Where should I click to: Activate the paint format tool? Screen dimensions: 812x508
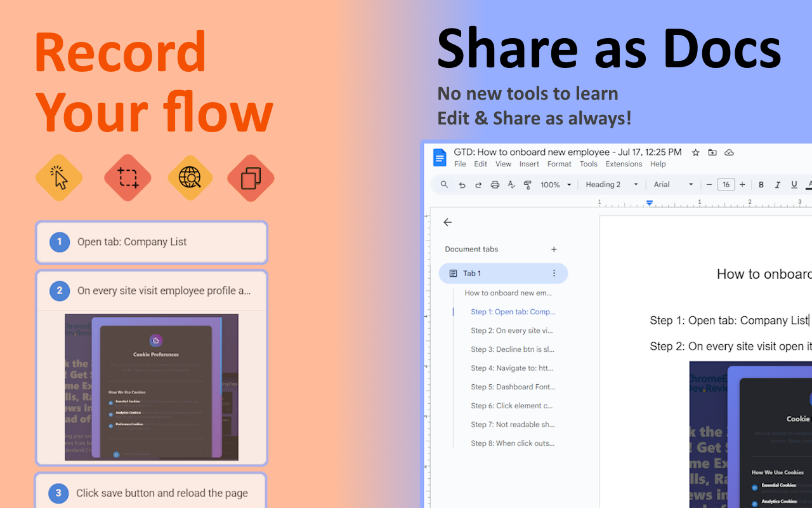(x=528, y=185)
